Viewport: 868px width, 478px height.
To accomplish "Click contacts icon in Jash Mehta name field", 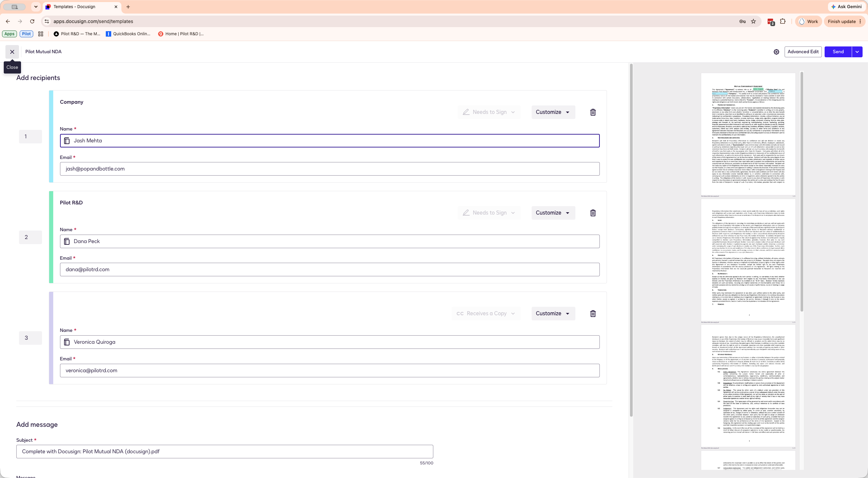I will click(67, 141).
